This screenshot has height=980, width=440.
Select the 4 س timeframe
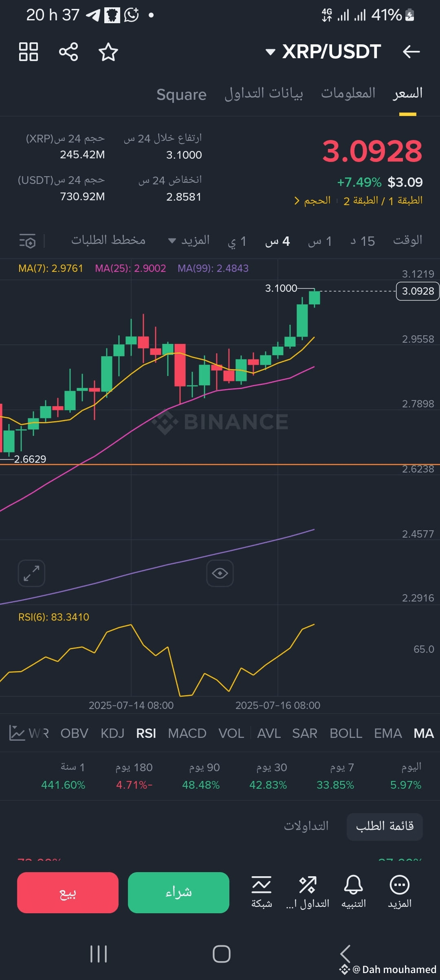[x=277, y=241]
